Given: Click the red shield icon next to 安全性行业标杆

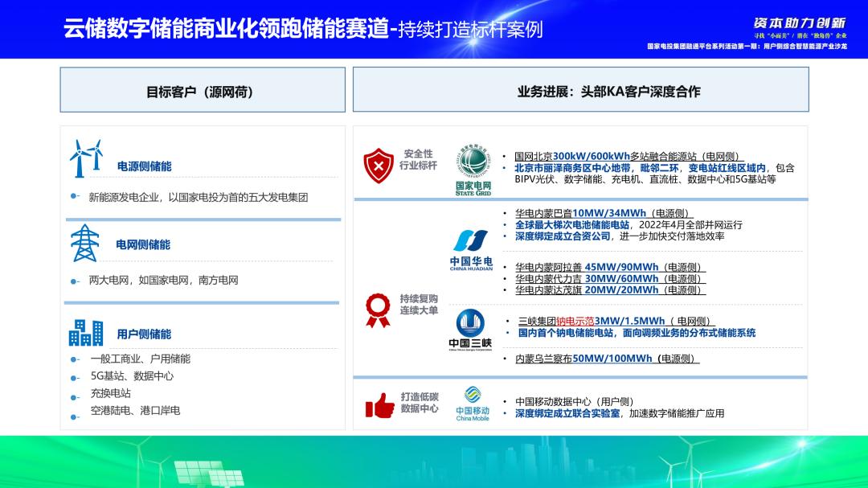Looking at the screenshot, I should [379, 165].
